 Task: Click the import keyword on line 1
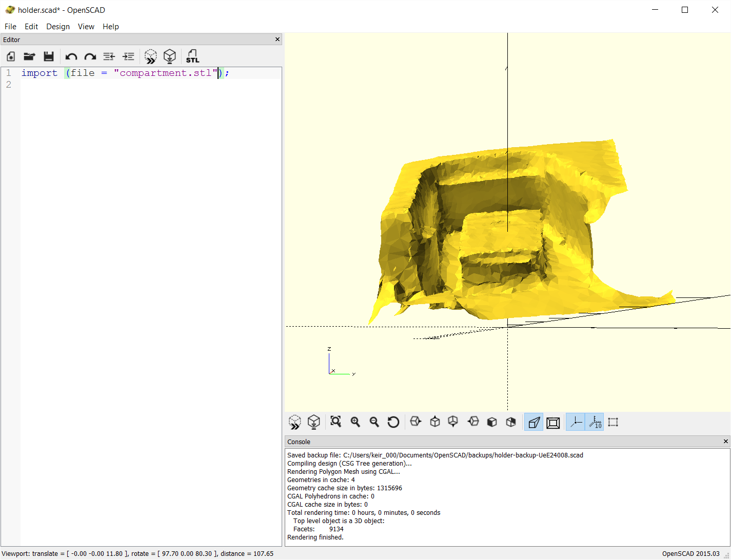tap(39, 73)
